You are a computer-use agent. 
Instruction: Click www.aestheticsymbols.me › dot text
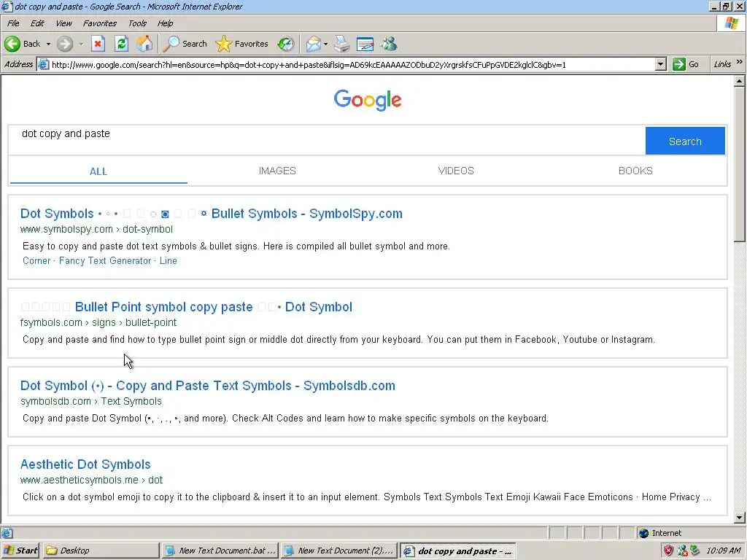coord(91,480)
